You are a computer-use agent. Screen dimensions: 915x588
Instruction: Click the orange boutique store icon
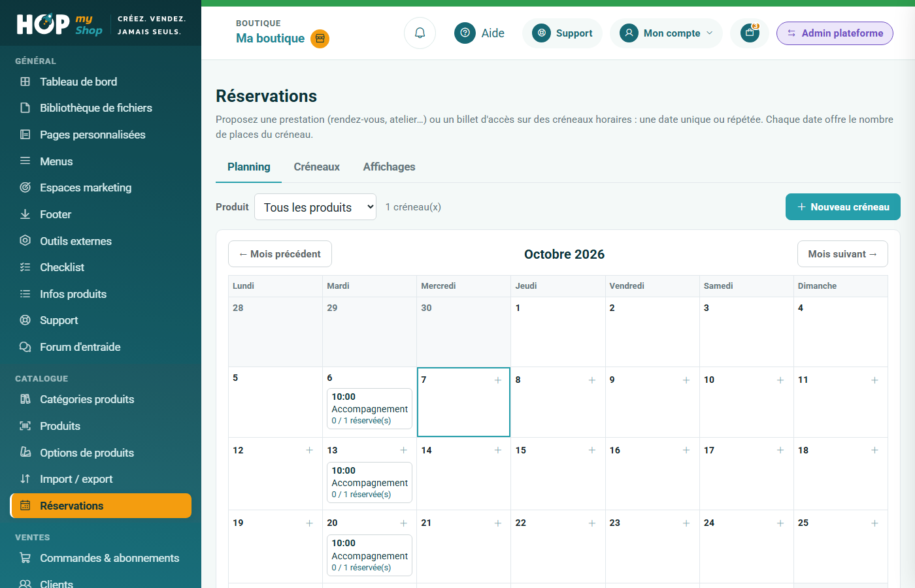[320, 39]
